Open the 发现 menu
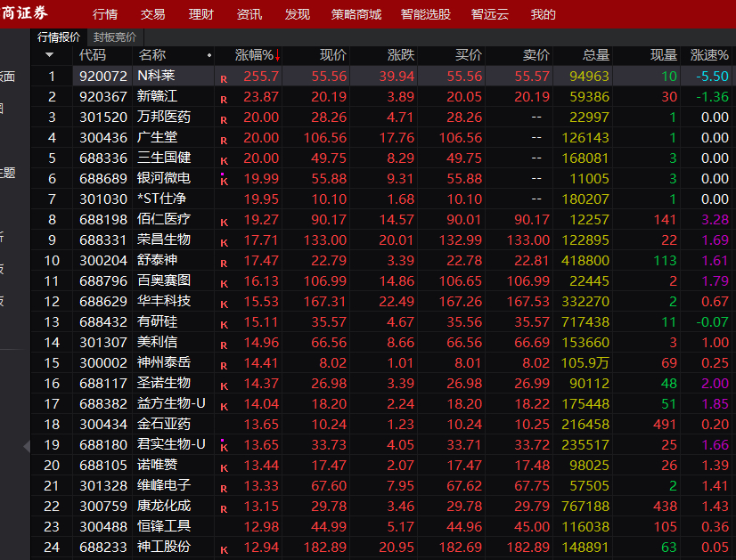The height and width of the screenshot is (560, 736). point(298,14)
